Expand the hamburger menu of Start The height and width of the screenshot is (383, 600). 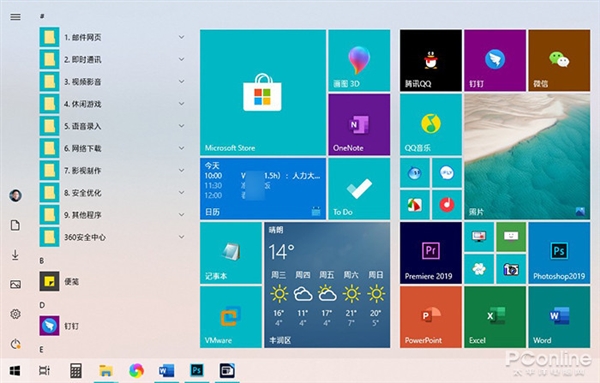15,17
